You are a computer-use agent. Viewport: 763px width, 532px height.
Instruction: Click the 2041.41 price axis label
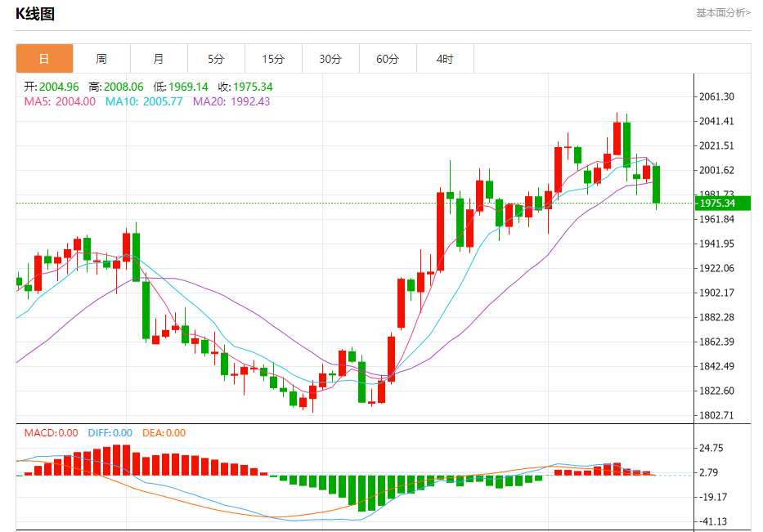pyautogui.click(x=716, y=121)
